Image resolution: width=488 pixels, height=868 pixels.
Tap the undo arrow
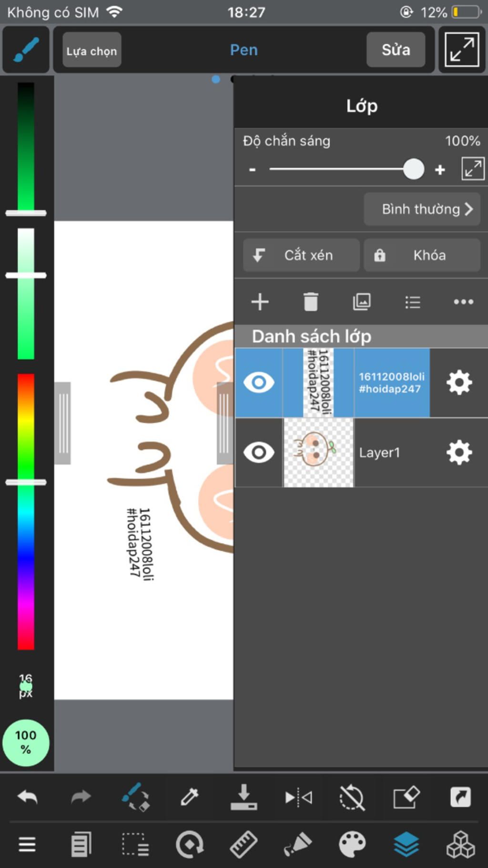(x=27, y=796)
